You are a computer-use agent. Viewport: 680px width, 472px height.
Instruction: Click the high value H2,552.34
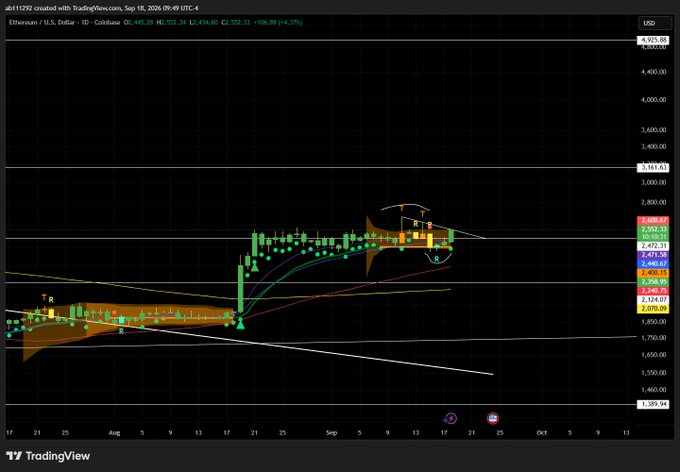pyautogui.click(x=171, y=22)
